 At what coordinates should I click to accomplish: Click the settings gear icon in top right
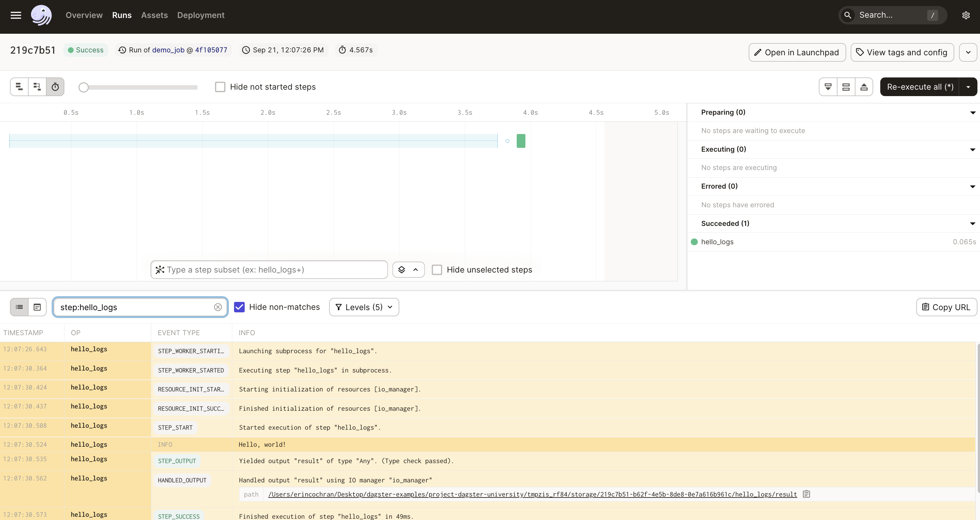click(x=966, y=15)
